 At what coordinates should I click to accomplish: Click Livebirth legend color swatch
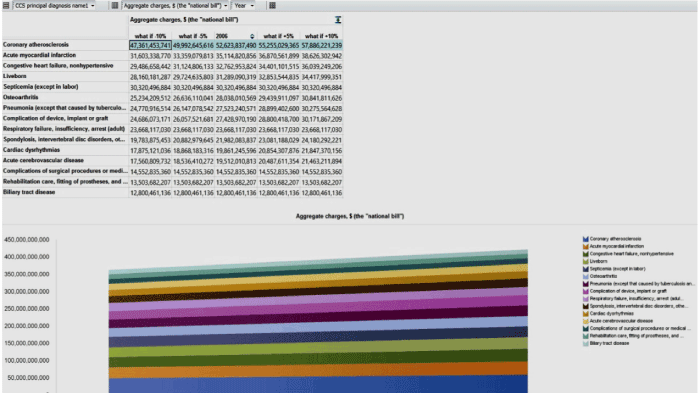click(x=586, y=261)
